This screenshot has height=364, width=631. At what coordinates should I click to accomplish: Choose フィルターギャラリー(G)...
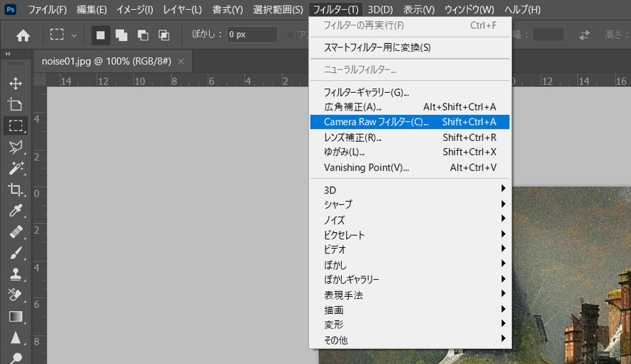pos(410,92)
